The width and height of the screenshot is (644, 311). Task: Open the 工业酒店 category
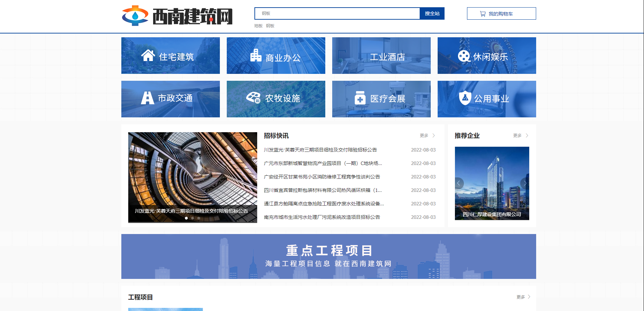coord(381,56)
